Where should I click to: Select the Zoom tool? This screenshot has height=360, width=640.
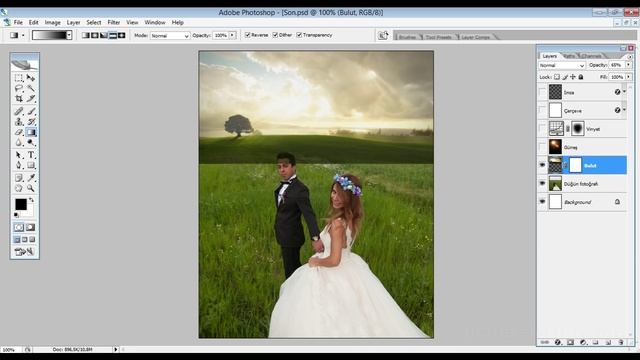[x=31, y=188]
